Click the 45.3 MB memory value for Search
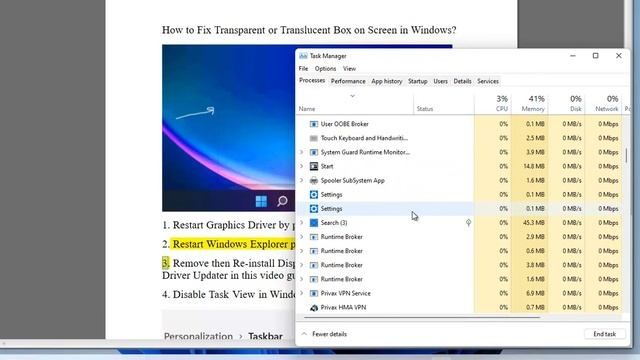The width and height of the screenshot is (640, 360). 534,223
